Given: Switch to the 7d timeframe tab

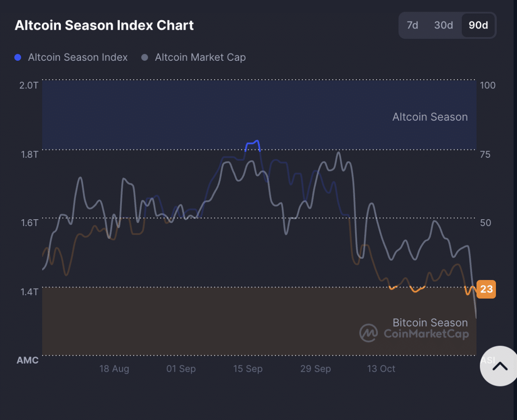Looking at the screenshot, I should click(412, 25).
